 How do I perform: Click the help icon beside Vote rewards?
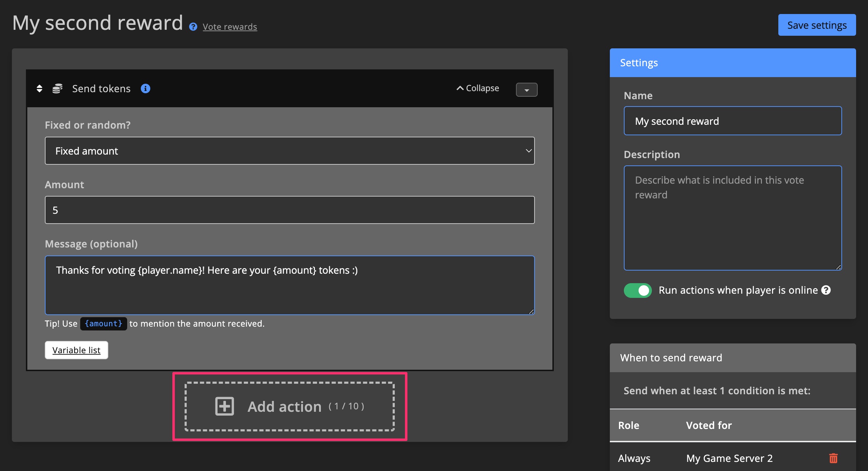click(193, 27)
